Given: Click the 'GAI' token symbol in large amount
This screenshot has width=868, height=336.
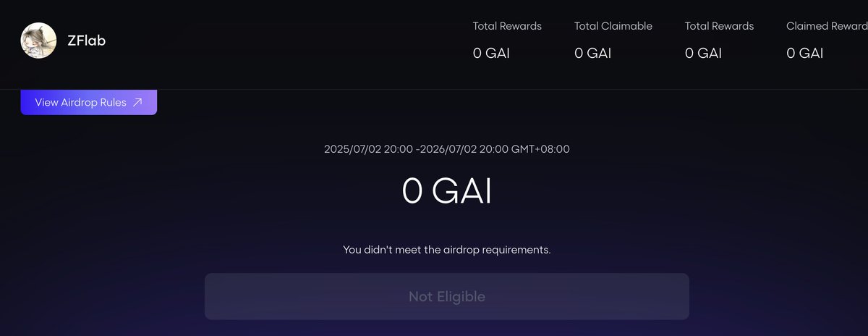Looking at the screenshot, I should pos(462,191).
